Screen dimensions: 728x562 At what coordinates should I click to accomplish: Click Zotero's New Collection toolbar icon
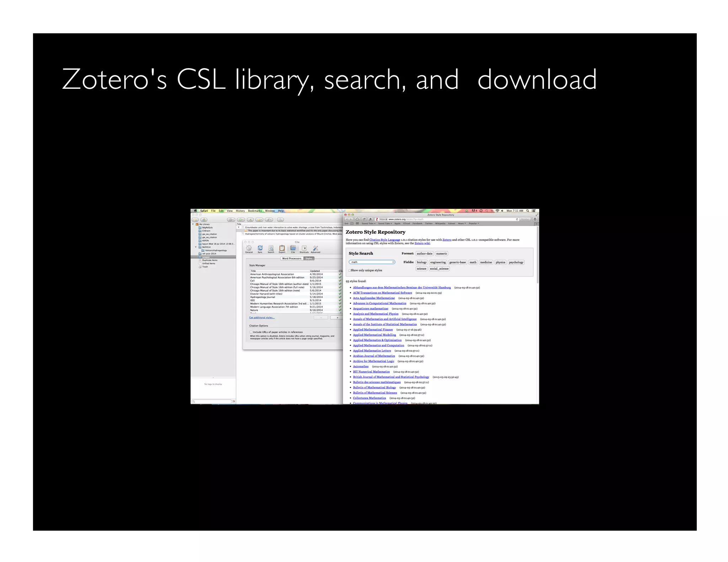(x=195, y=220)
